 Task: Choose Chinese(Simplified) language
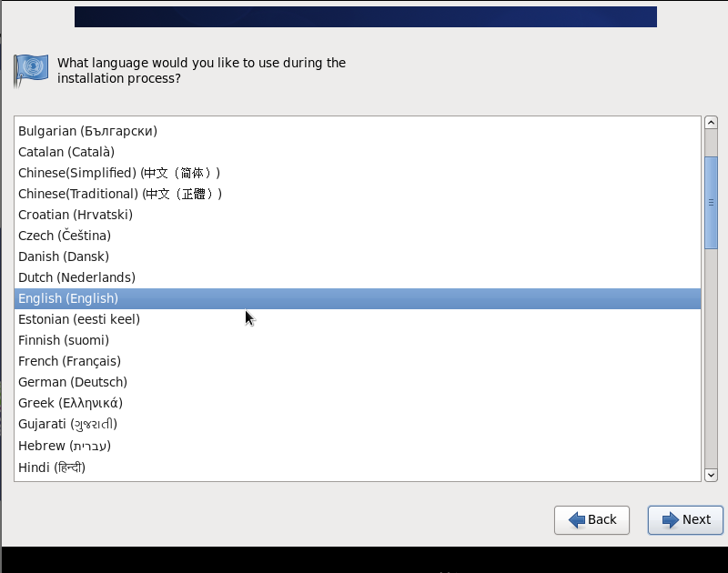tap(358, 173)
